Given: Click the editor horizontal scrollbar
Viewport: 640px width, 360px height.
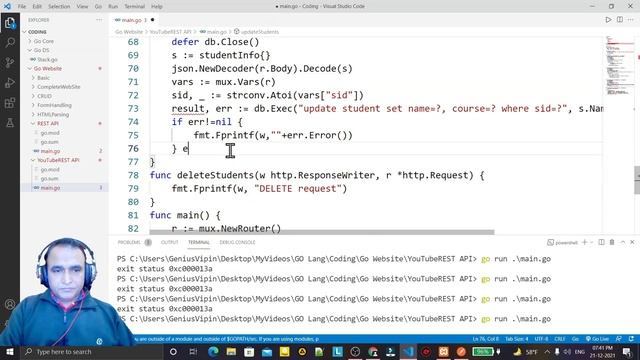Looking at the screenshot, I should (x=322, y=232).
